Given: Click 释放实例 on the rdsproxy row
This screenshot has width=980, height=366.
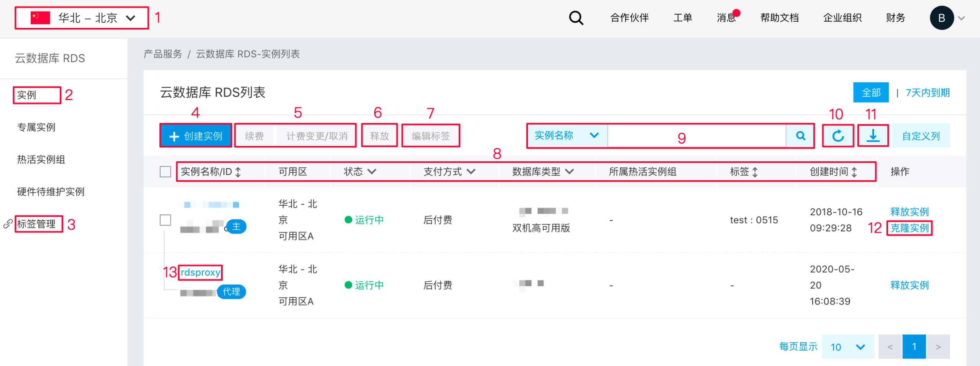Looking at the screenshot, I should 910,285.
